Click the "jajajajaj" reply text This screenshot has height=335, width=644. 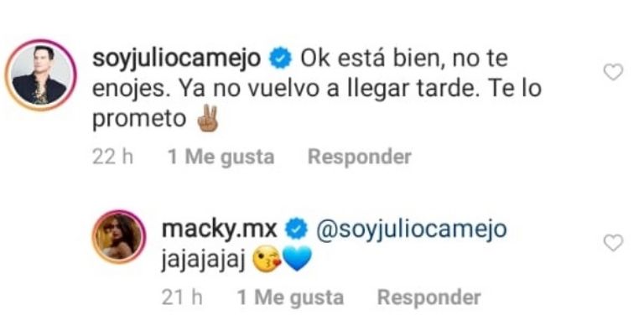coord(203,259)
